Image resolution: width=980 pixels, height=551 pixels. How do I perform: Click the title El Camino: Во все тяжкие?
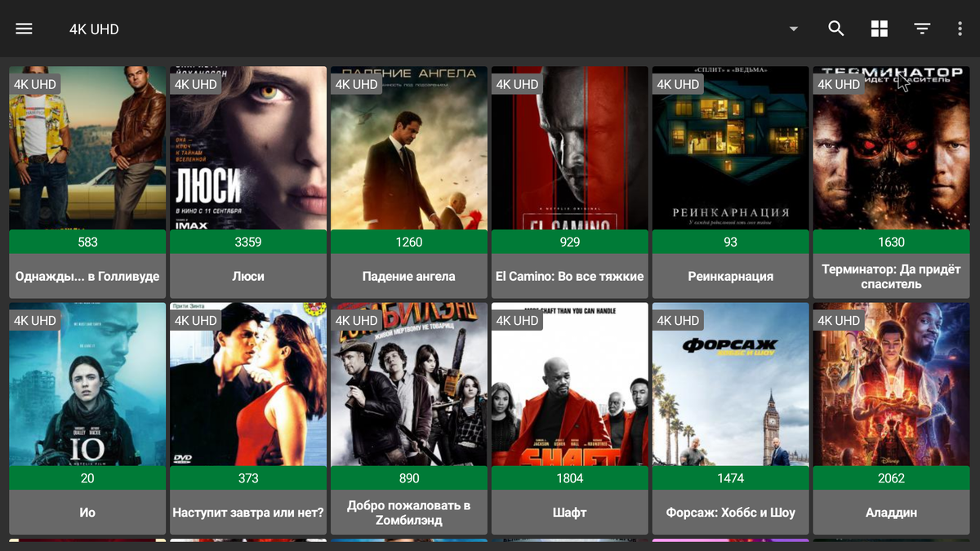(570, 276)
